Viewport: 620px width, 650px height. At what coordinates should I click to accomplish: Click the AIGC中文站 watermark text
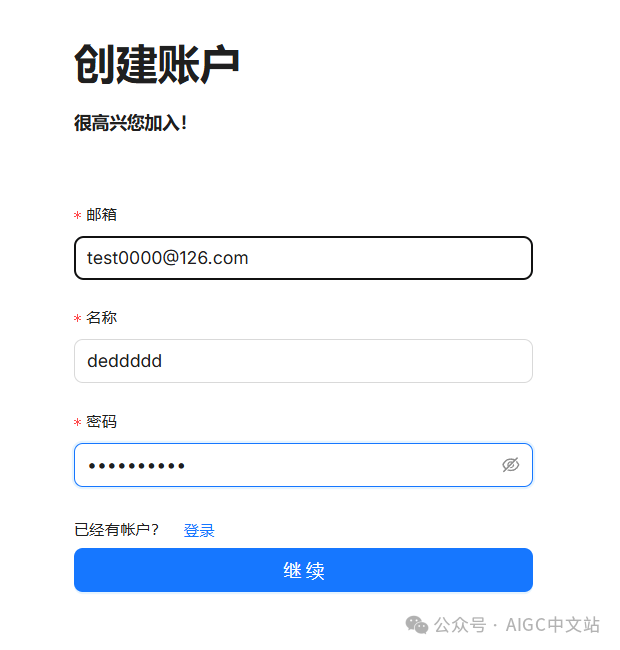click(552, 625)
